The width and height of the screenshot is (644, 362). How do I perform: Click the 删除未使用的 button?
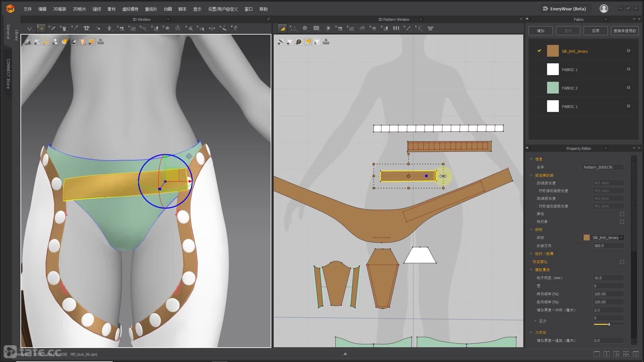625,31
